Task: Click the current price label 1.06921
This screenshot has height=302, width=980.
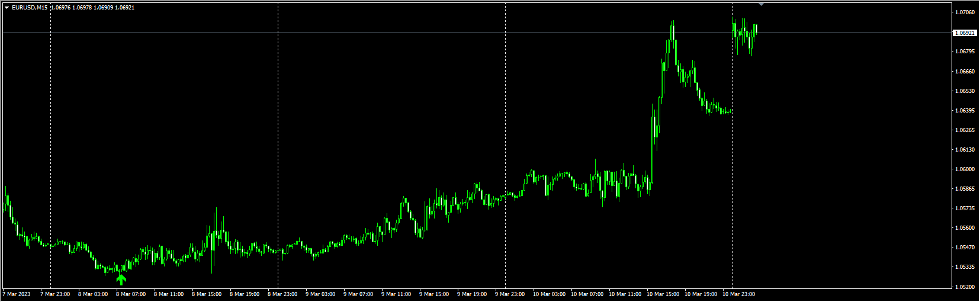Action: [965, 33]
